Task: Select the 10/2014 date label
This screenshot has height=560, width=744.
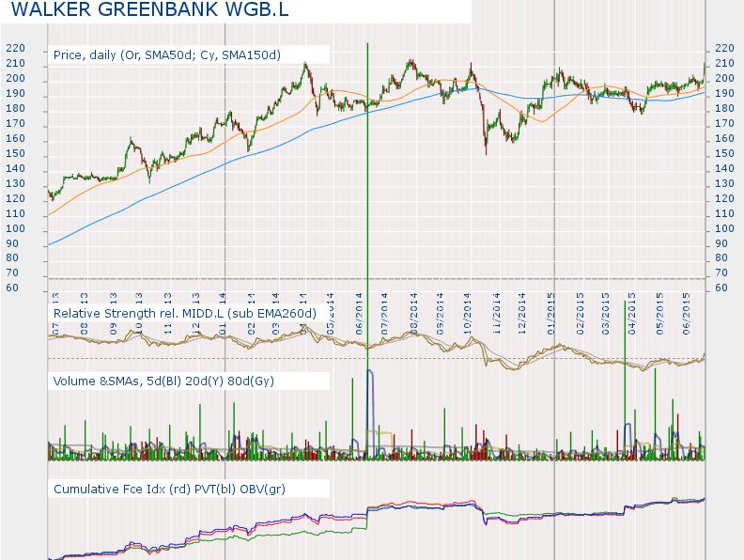Action: 468,314
